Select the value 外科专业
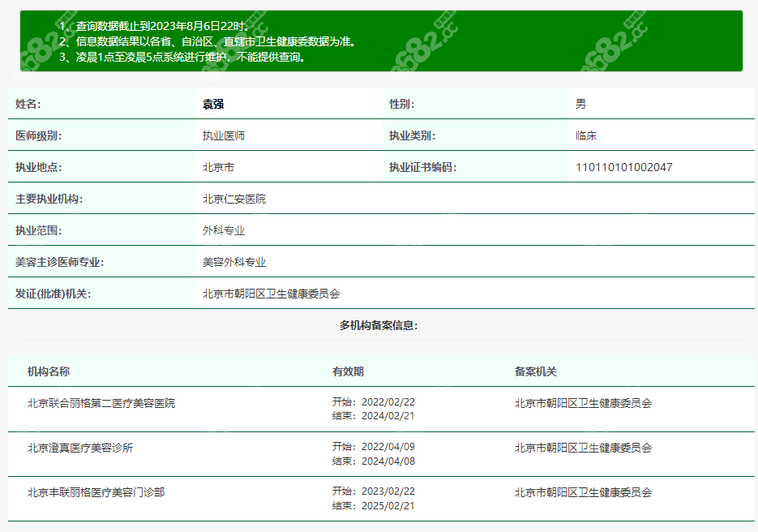Viewport: 758px width, 532px height. point(223,230)
